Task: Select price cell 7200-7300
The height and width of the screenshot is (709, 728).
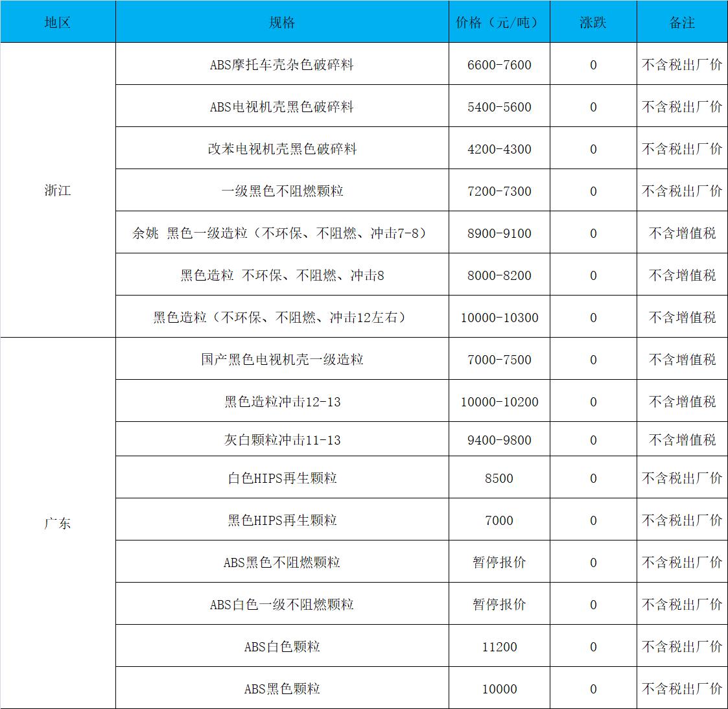Action: tap(499, 191)
